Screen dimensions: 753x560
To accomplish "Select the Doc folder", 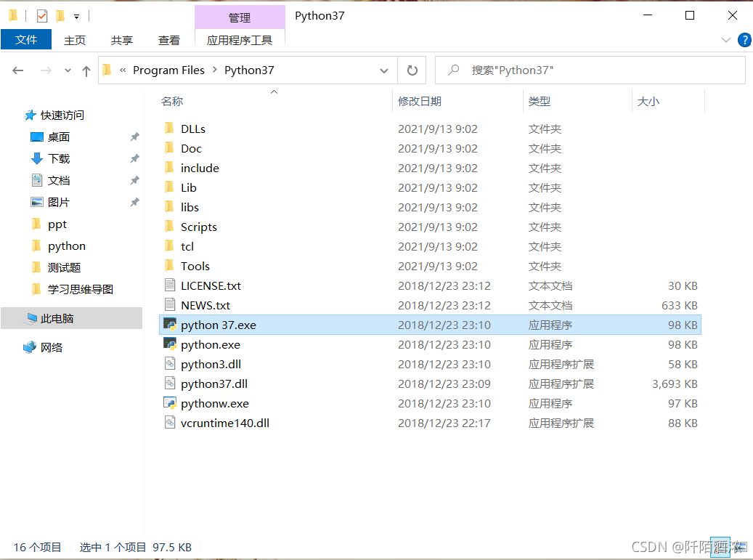I will click(191, 148).
